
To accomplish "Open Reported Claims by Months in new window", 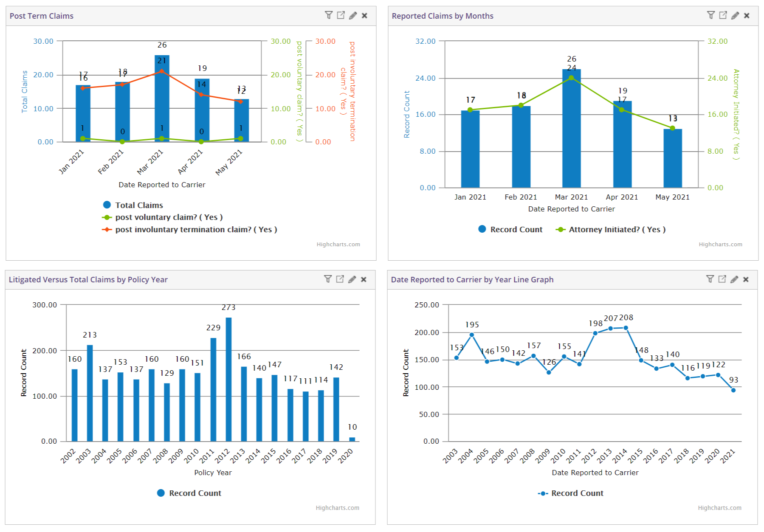I will pos(723,15).
